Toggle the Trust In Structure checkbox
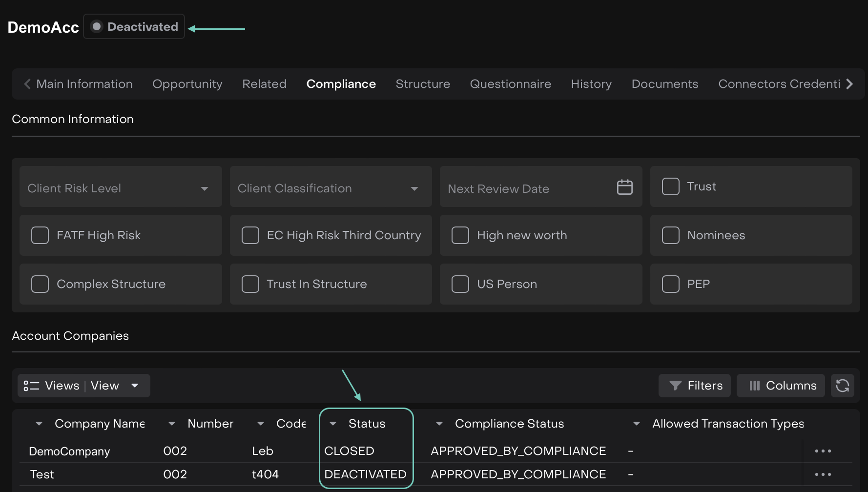The width and height of the screenshot is (868, 492). [x=250, y=284]
